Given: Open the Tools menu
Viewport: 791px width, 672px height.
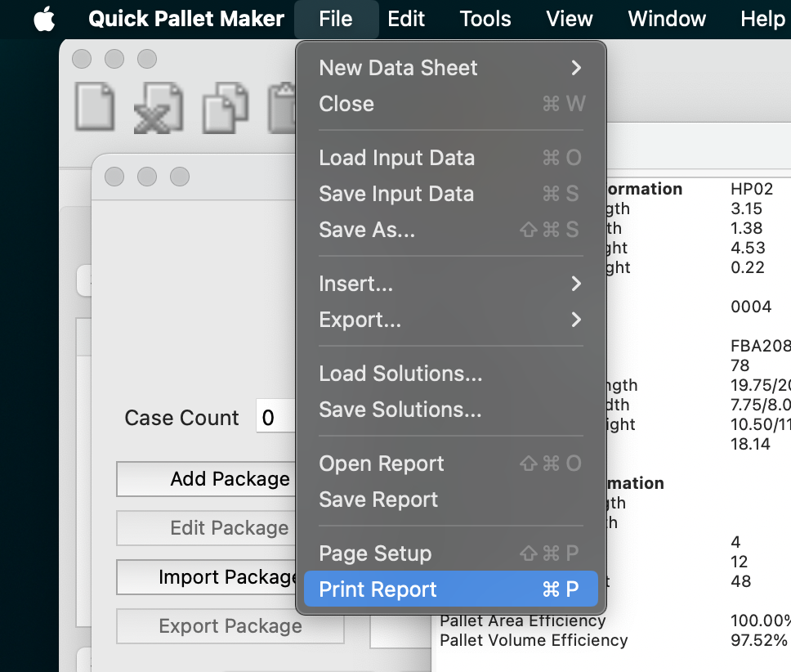Looking at the screenshot, I should coord(485,19).
